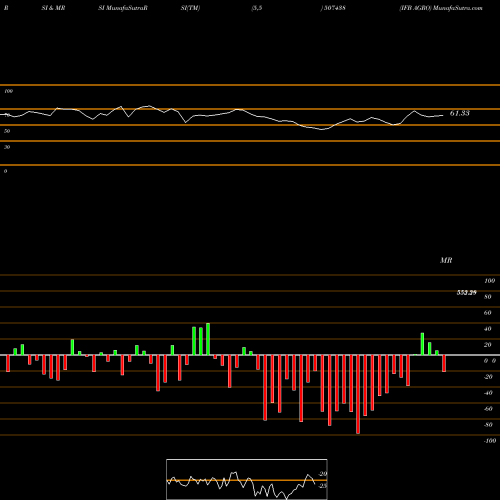The height and width of the screenshot is (500, 500).
Task: Click the MR axis label 40
Action: [488, 329]
